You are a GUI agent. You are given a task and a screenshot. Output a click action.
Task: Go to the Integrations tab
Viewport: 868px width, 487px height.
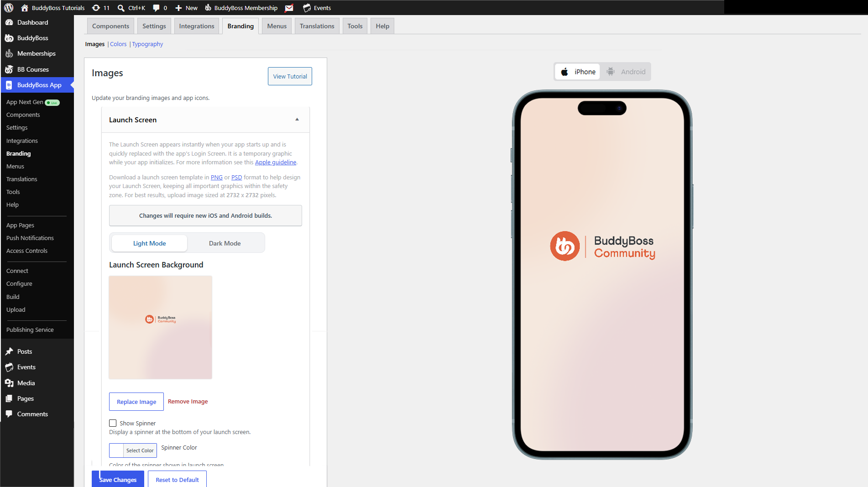197,26
